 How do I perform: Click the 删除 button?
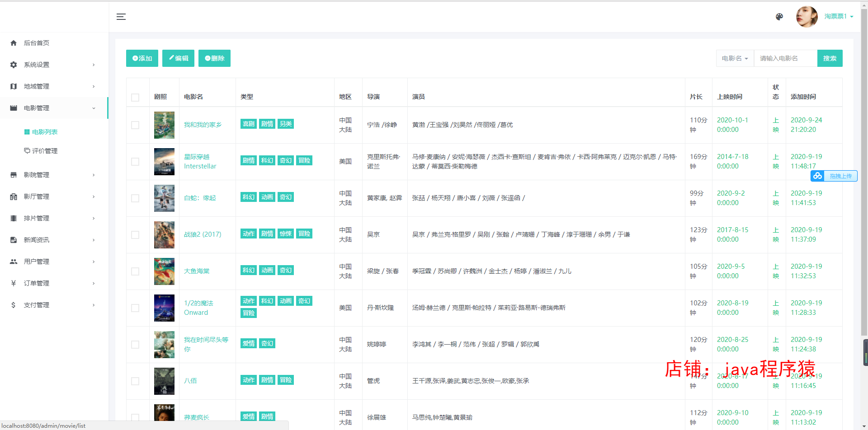(x=214, y=58)
